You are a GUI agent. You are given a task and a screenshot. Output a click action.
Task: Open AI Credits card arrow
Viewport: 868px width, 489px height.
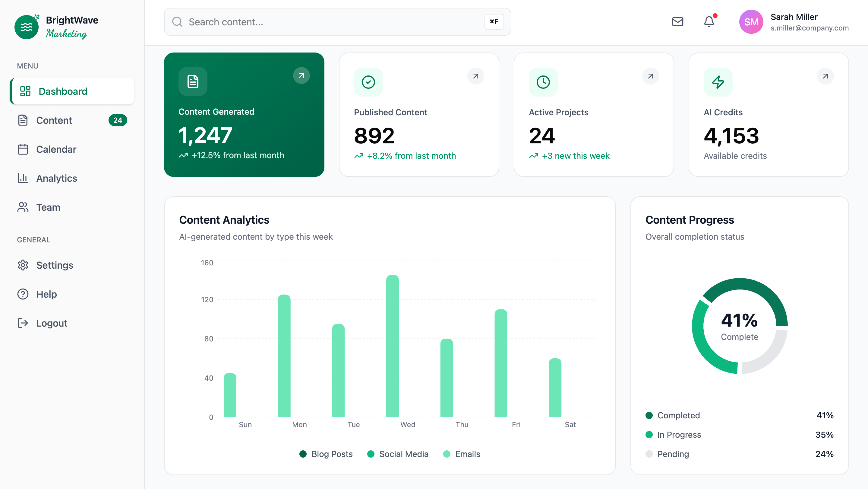pos(825,76)
